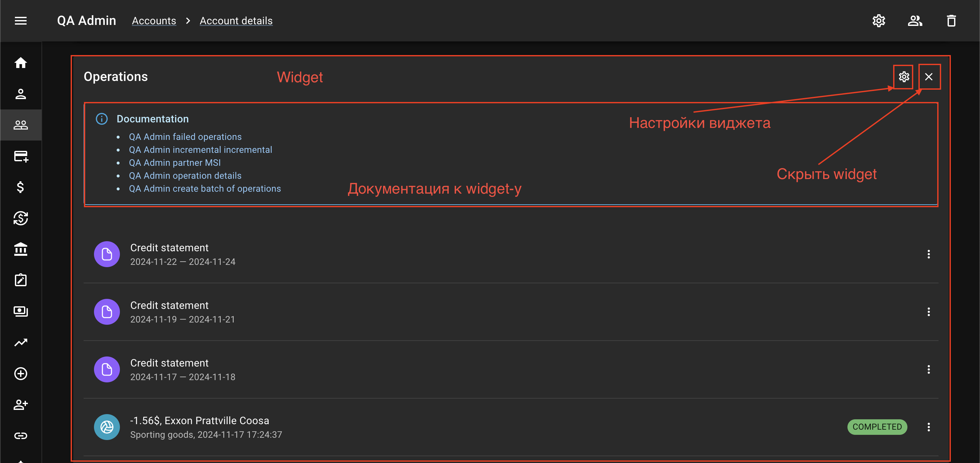Click QA Admin create batch of operations
The width and height of the screenshot is (980, 463).
pos(205,188)
